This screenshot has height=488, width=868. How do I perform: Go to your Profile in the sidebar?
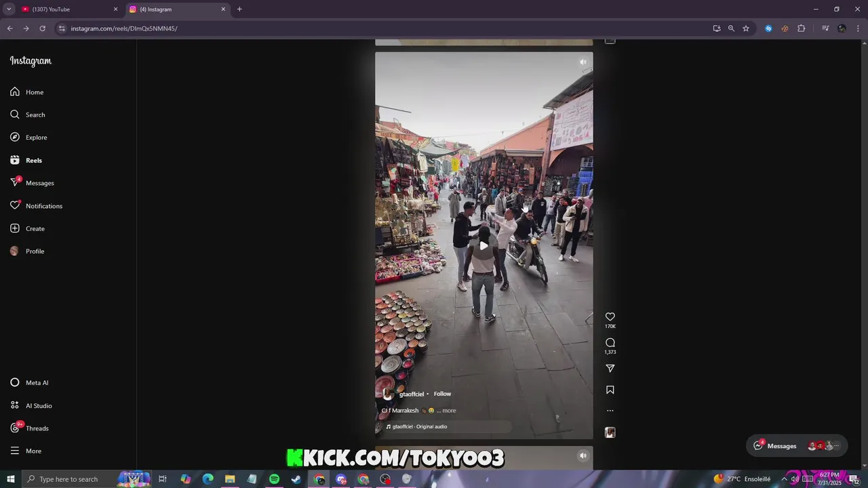(28, 251)
